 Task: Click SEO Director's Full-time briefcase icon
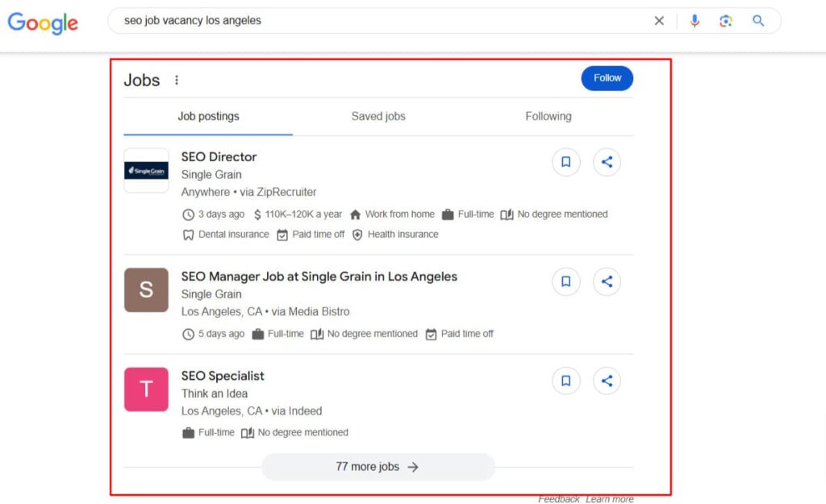point(448,215)
